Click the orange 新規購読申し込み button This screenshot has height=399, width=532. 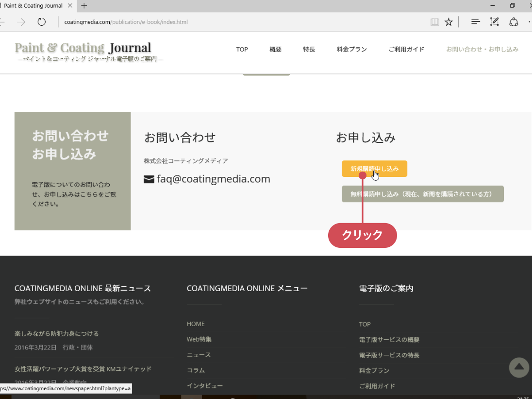[x=374, y=169]
